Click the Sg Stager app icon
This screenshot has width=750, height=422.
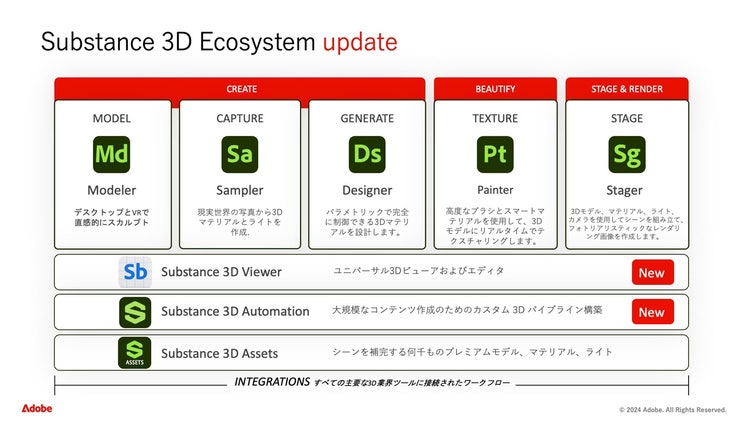click(x=627, y=155)
